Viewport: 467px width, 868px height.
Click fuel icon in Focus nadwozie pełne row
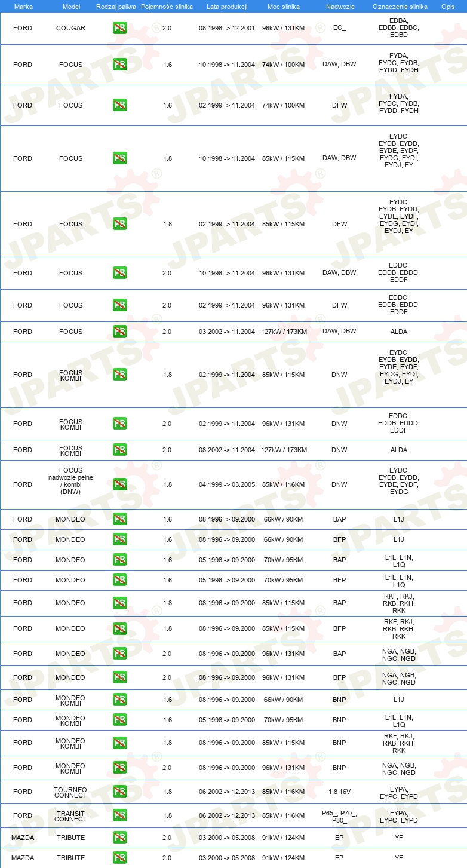point(119,484)
